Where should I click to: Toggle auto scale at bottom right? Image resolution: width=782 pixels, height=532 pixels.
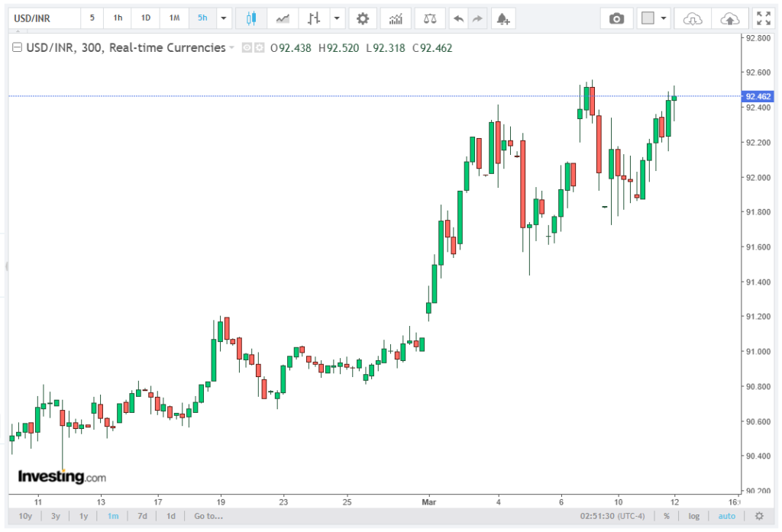click(x=726, y=516)
